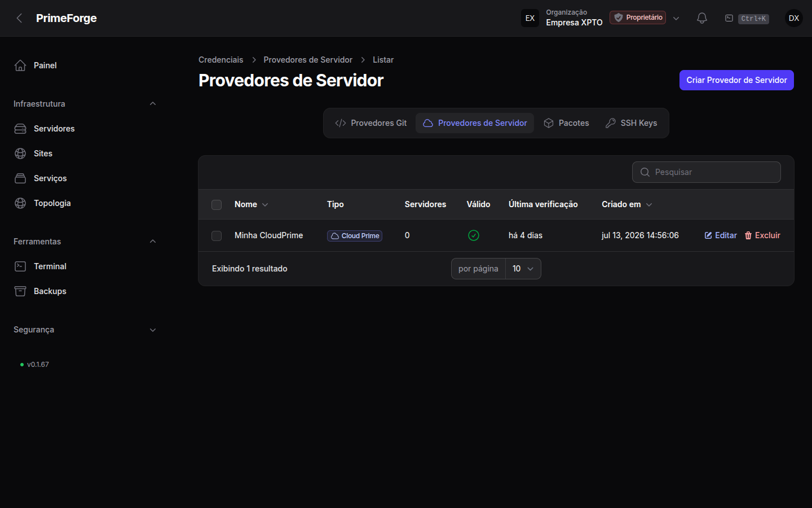The image size is (812, 508).
Task: Click the Listar breadcrumb
Action: click(x=383, y=60)
